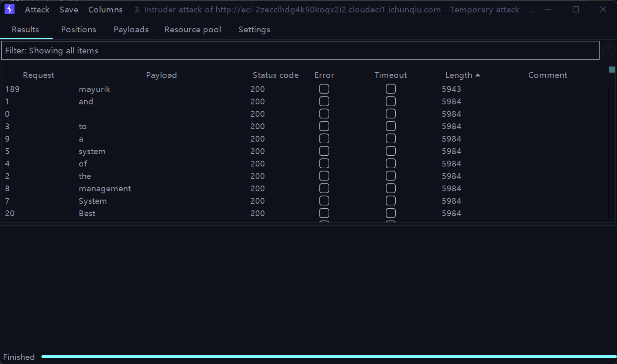This screenshot has width=617, height=364.
Task: Toggle Error checkbox in the 'Best' row
Action: click(x=324, y=213)
